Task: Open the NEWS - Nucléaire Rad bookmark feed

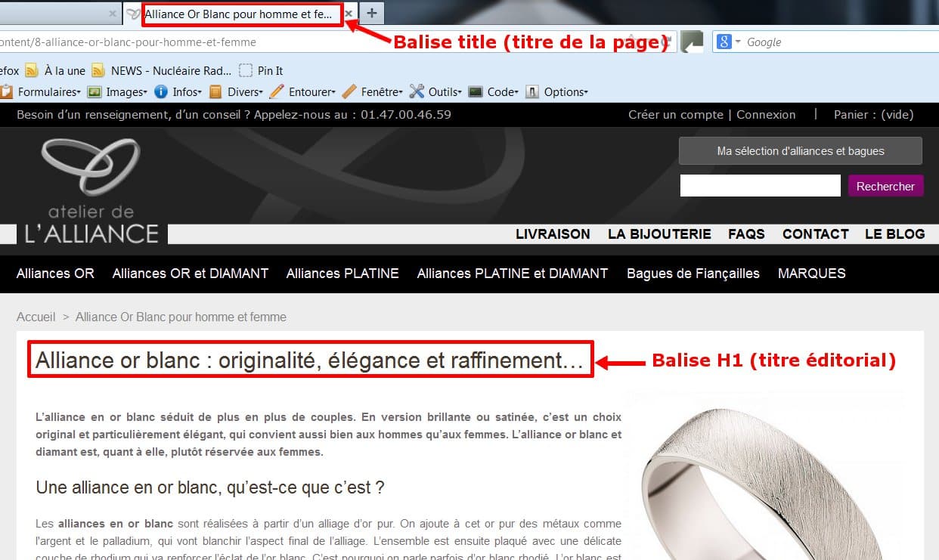Action: tap(162, 71)
